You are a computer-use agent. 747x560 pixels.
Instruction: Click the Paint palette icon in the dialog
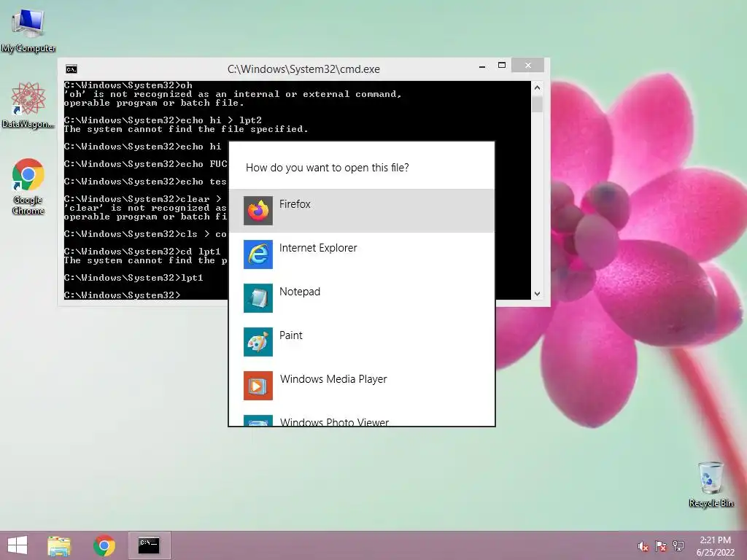pyautogui.click(x=258, y=342)
